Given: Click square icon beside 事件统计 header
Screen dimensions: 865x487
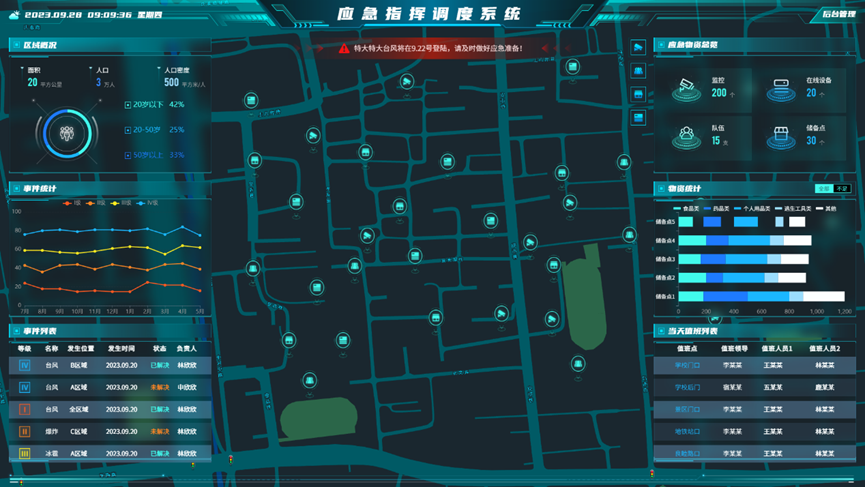Looking at the screenshot, I should point(16,189).
